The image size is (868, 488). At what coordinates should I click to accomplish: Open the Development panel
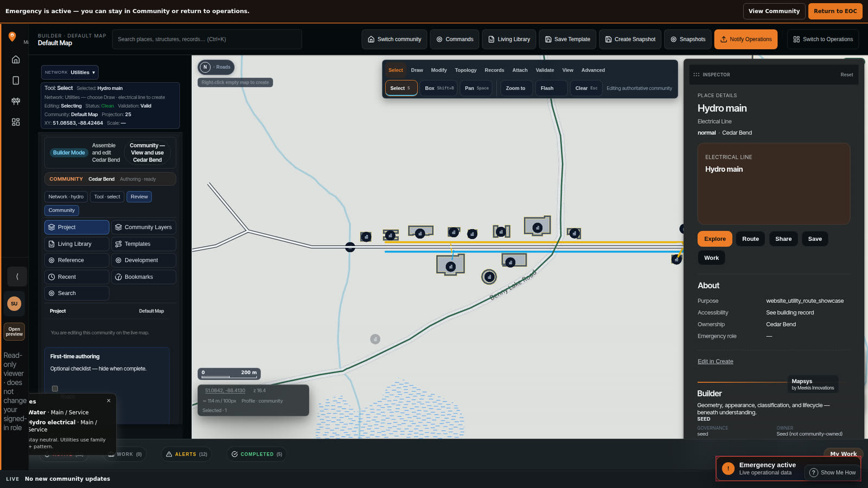click(x=144, y=260)
